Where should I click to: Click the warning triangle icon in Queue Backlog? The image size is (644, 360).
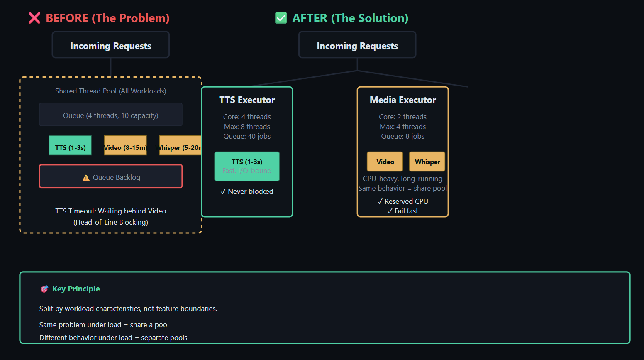(x=86, y=178)
